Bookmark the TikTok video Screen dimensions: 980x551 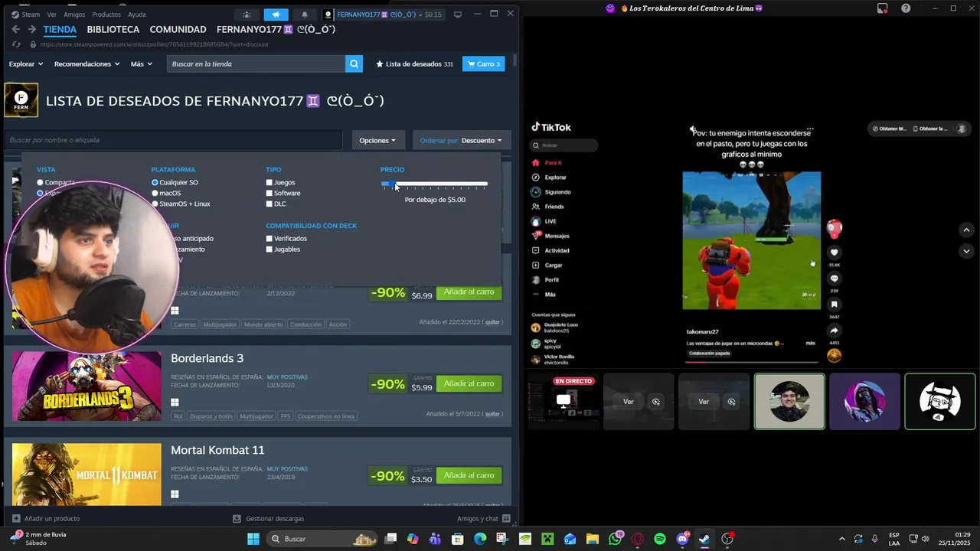(835, 305)
